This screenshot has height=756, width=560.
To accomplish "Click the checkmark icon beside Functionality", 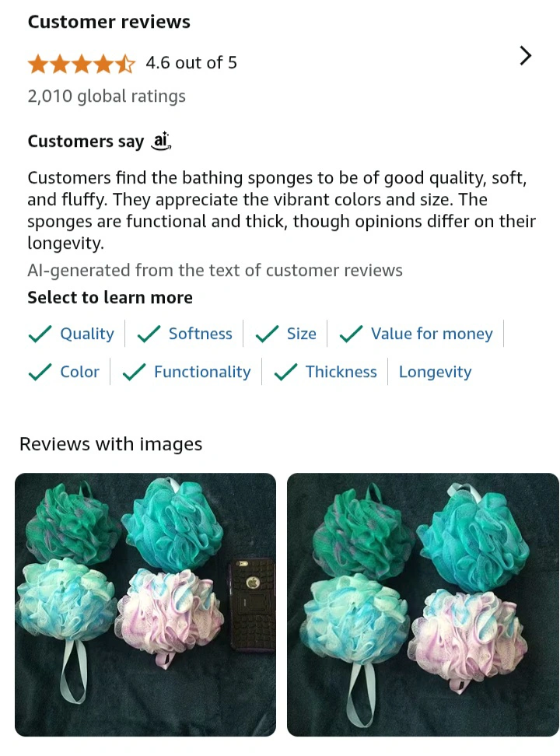I will 134,372.
